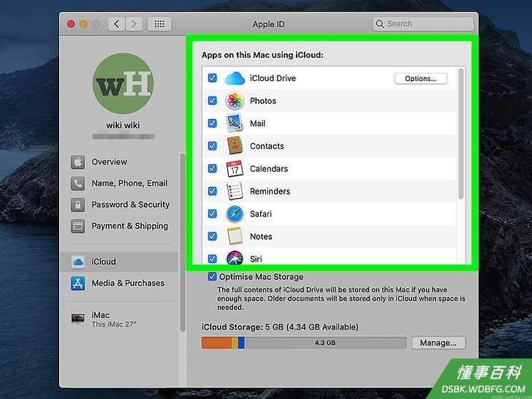This screenshot has height=399, width=532.
Task: Click the Notes notepad icon
Action: [235, 236]
